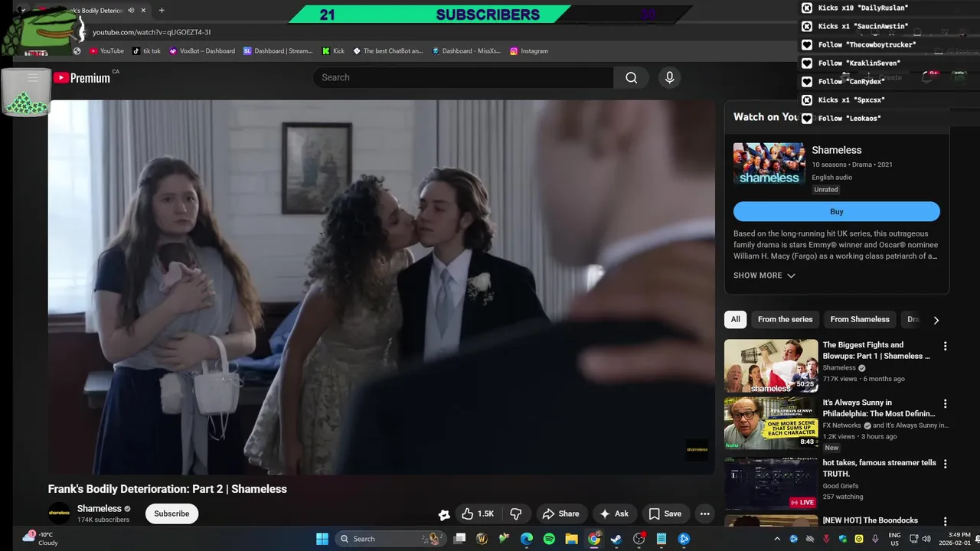Close the Shameless browser tab
The height and width of the screenshot is (551, 980).
tap(143, 11)
